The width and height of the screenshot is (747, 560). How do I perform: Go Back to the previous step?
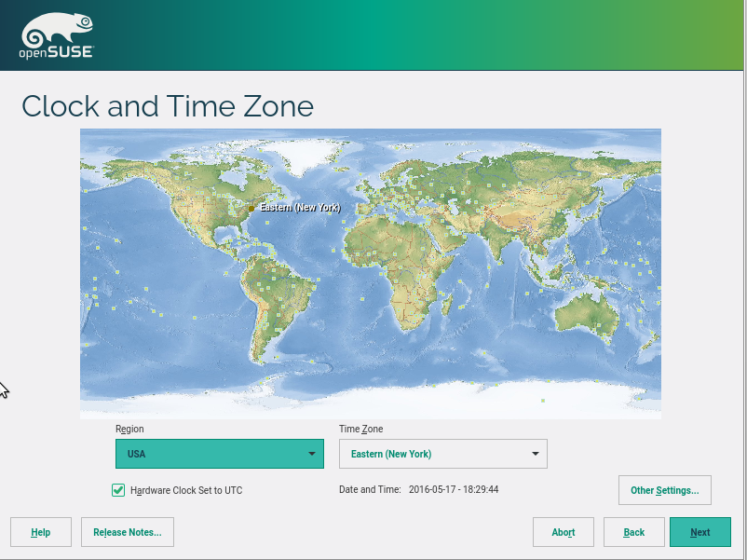coord(634,532)
